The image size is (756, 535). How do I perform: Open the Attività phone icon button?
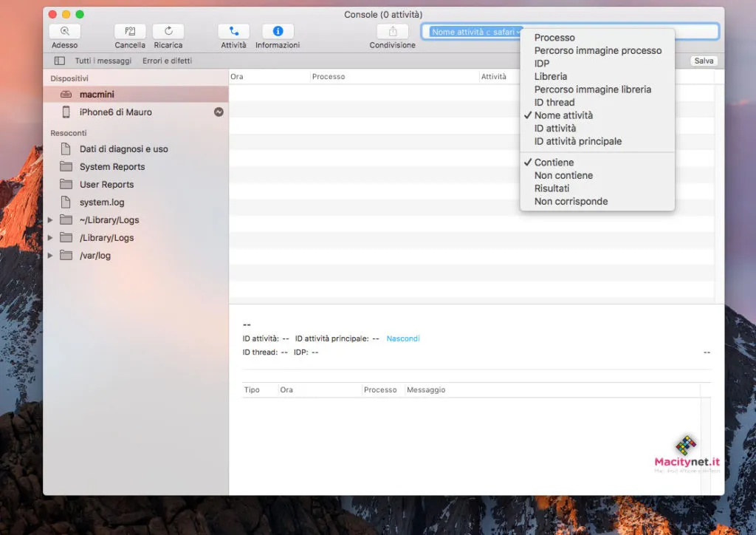(x=234, y=32)
